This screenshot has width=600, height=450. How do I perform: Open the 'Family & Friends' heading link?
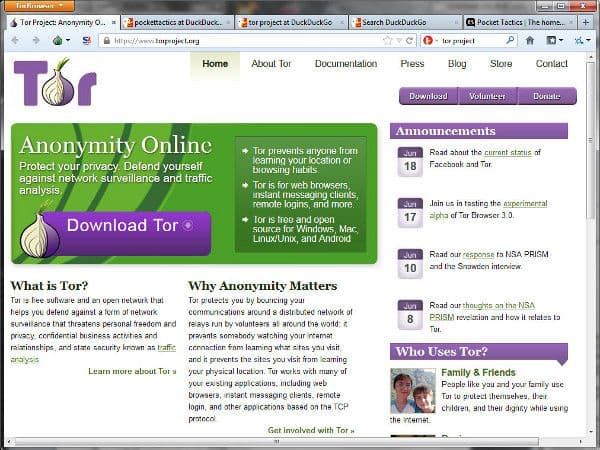[x=478, y=372]
